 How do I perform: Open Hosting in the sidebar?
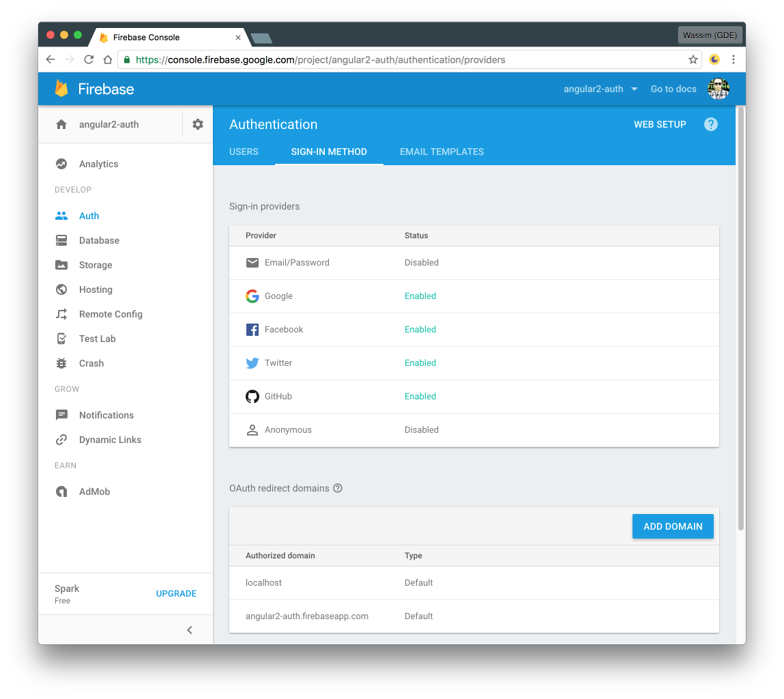96,289
